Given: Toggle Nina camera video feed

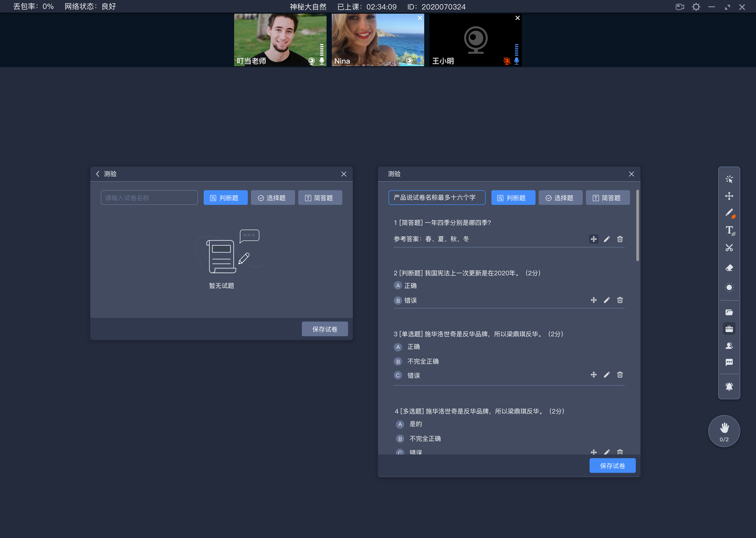Looking at the screenshot, I should pyautogui.click(x=408, y=61).
